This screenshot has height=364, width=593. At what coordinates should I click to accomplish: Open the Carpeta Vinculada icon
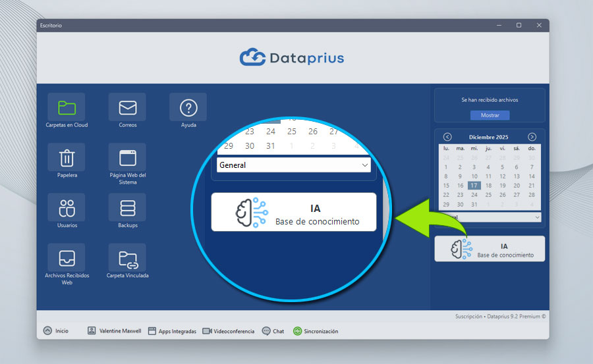point(127,257)
